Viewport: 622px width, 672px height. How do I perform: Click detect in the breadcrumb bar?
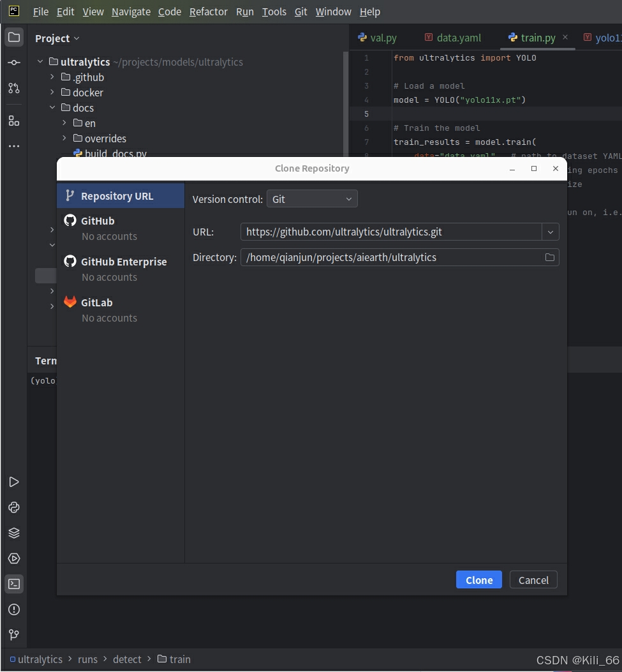127,659
